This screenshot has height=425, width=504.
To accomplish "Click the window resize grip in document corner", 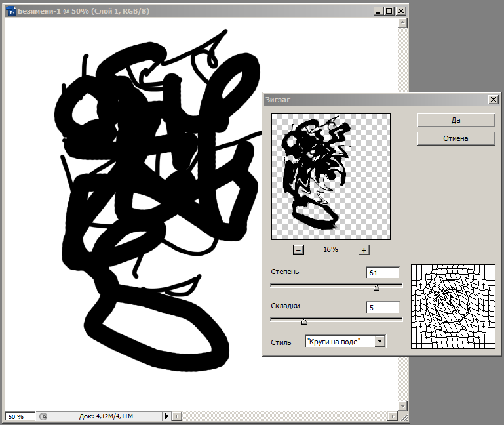I will pos(404,417).
